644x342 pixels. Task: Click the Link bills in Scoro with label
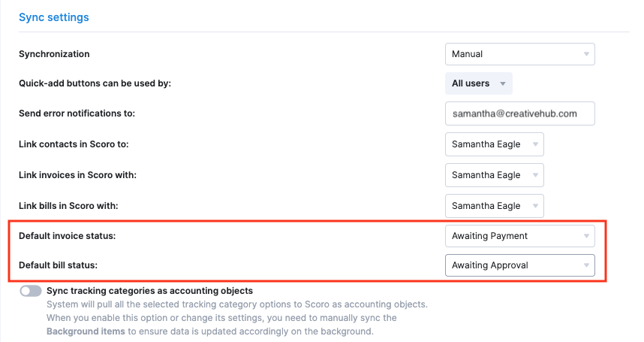click(x=68, y=206)
